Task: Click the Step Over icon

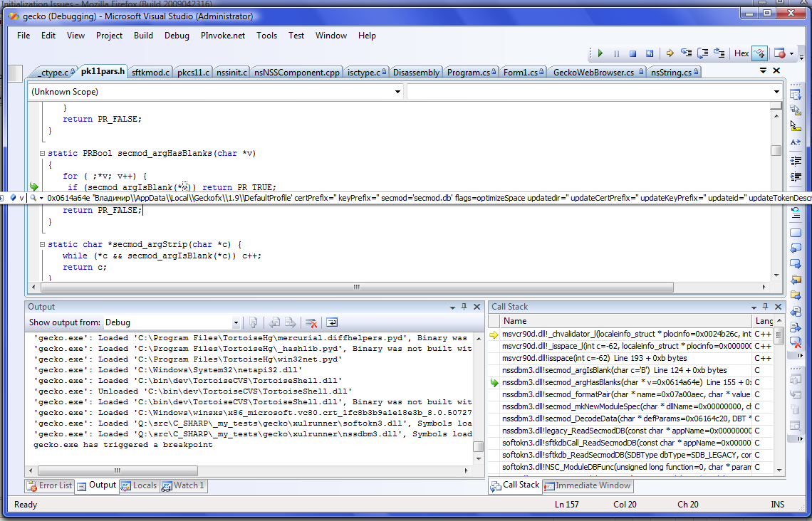Action: (703, 53)
